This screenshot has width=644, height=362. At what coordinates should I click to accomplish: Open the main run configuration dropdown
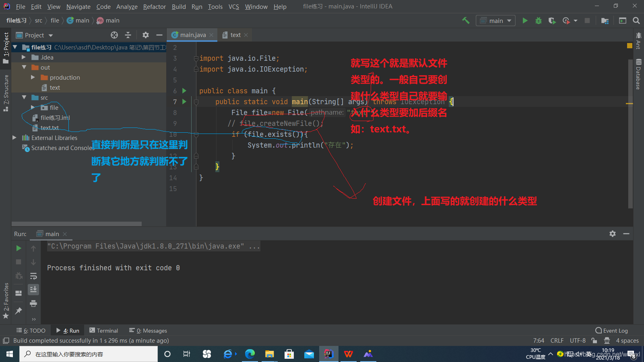495,21
